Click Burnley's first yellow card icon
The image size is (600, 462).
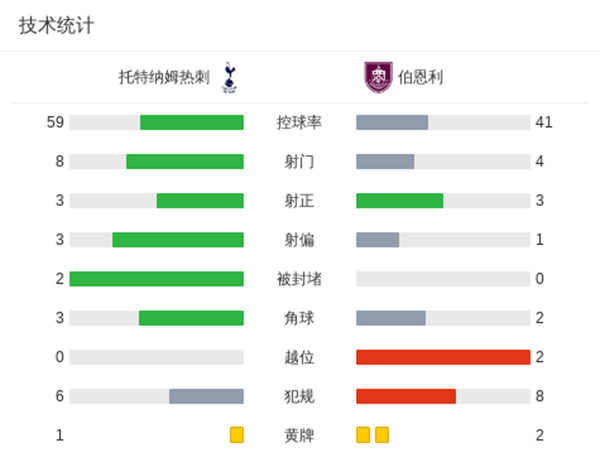point(363,435)
